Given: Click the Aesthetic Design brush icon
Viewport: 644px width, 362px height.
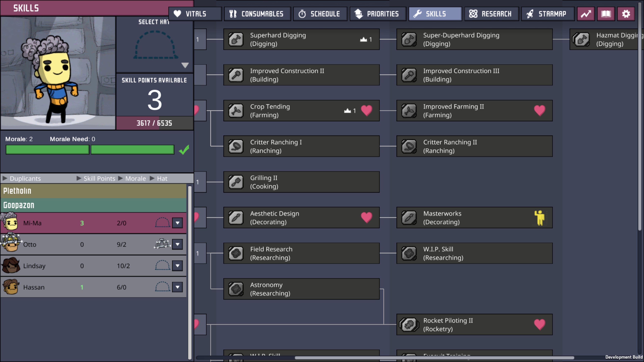Looking at the screenshot, I should pos(236,218).
